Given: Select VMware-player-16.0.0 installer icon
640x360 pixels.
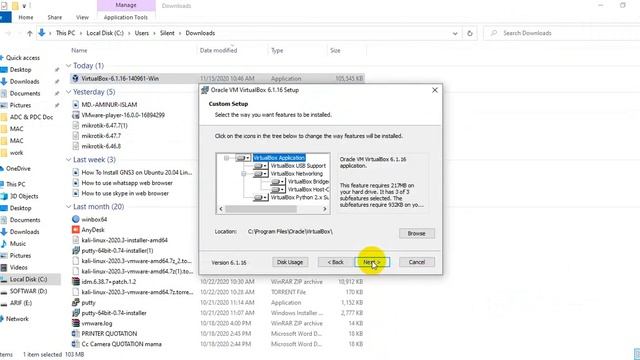Looking at the screenshot, I should (x=76, y=115).
